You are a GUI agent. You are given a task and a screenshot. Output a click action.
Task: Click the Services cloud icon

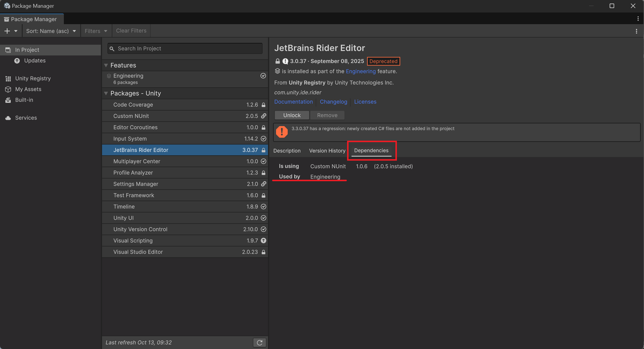(x=8, y=118)
